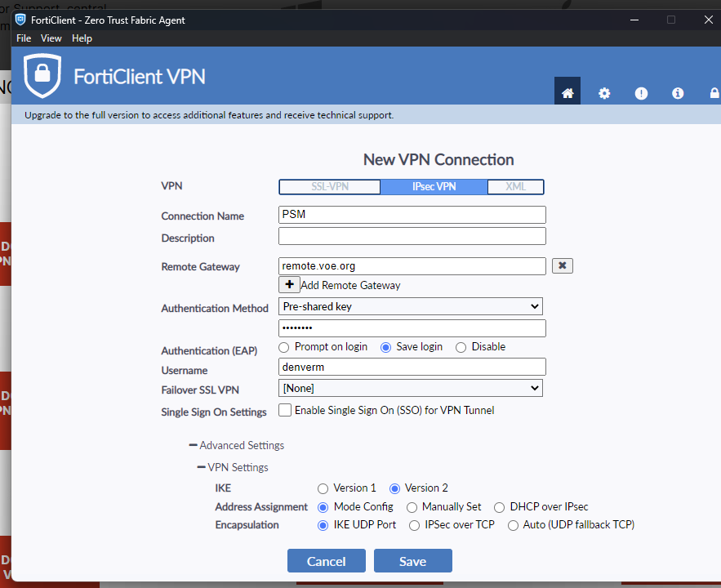Select Auto (UDP fallback TCP) encapsulation
Viewport: 721px width, 588px height.
coord(513,525)
